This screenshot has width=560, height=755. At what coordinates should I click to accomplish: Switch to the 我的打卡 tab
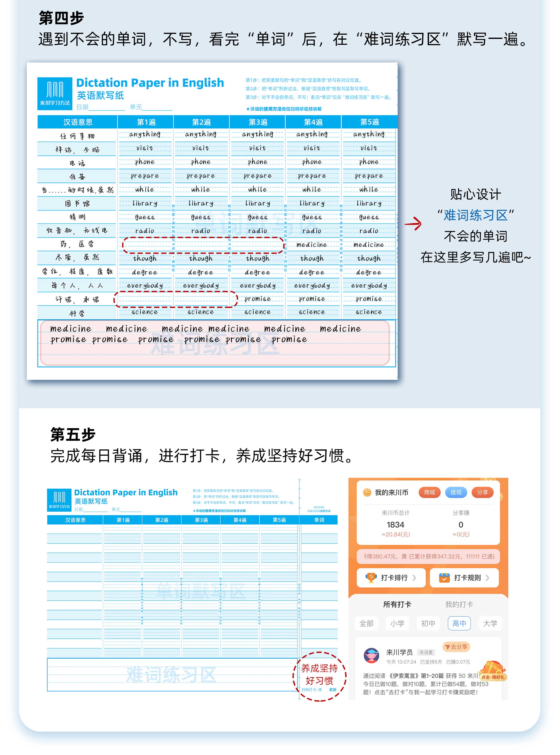coord(459,604)
